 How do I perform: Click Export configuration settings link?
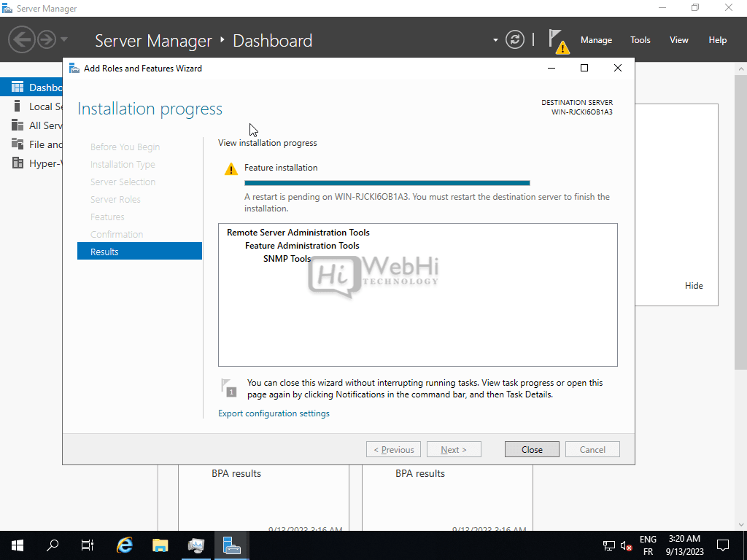[x=274, y=413]
